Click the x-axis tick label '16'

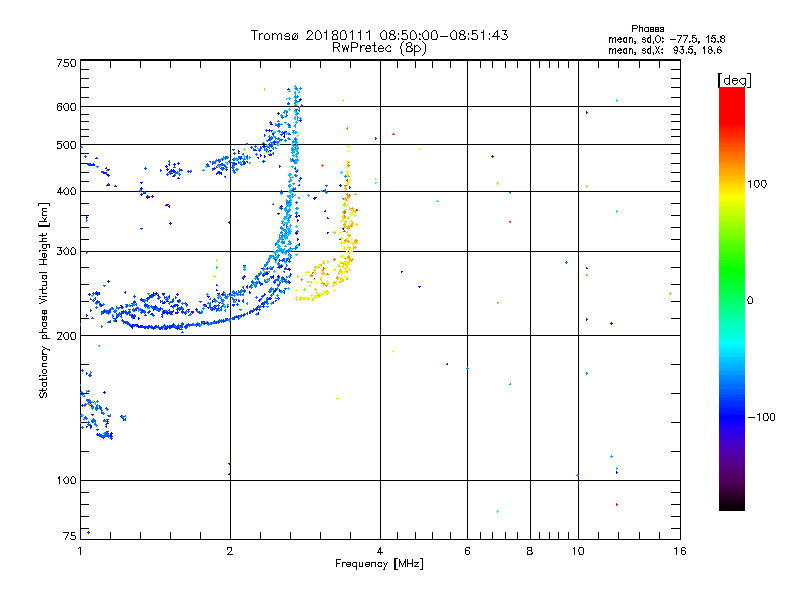click(680, 551)
